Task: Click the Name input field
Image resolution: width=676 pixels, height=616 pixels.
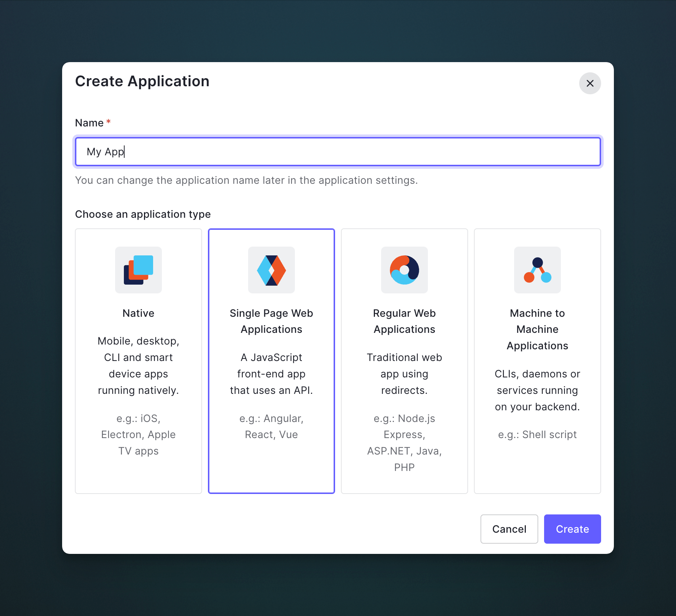Action: coord(338,152)
